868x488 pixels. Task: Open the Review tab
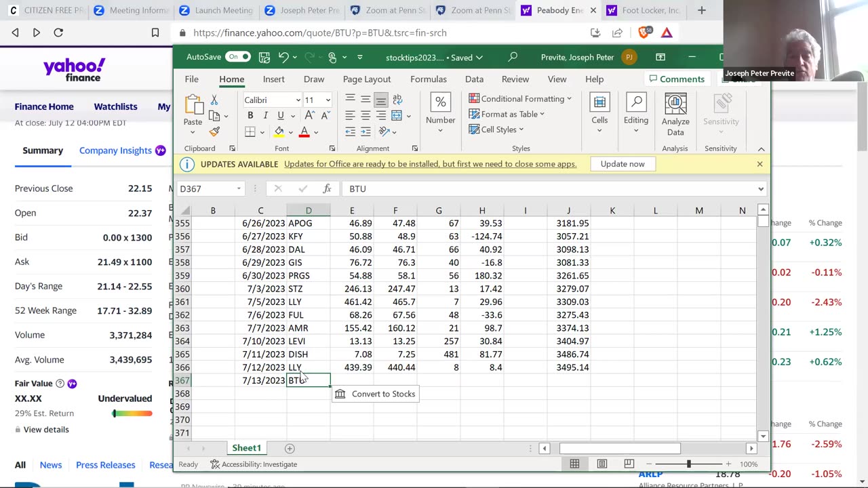[515, 79]
